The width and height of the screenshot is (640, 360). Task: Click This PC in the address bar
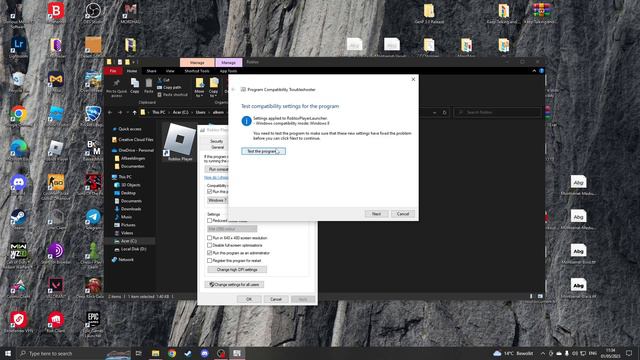(159, 112)
